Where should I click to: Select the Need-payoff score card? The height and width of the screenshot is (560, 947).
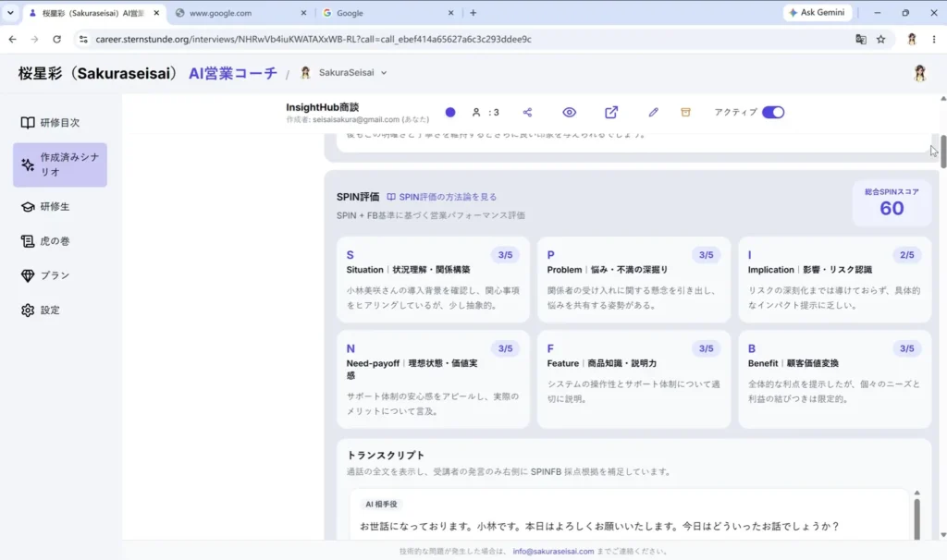pyautogui.click(x=433, y=380)
